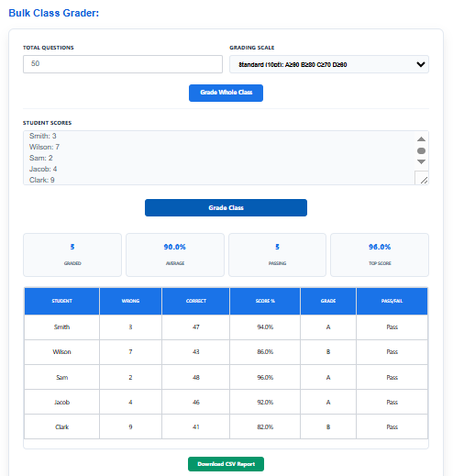Click the Bulk Class Grader heading
The image size is (453, 476).
pos(54,13)
